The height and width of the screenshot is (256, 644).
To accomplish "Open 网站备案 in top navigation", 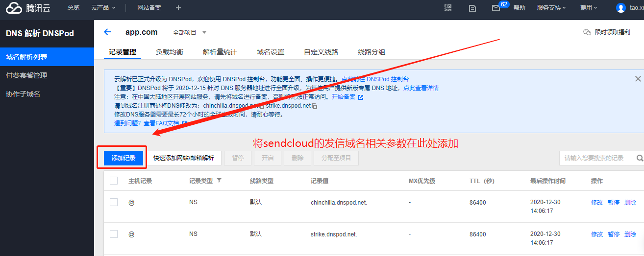I will coord(149,8).
